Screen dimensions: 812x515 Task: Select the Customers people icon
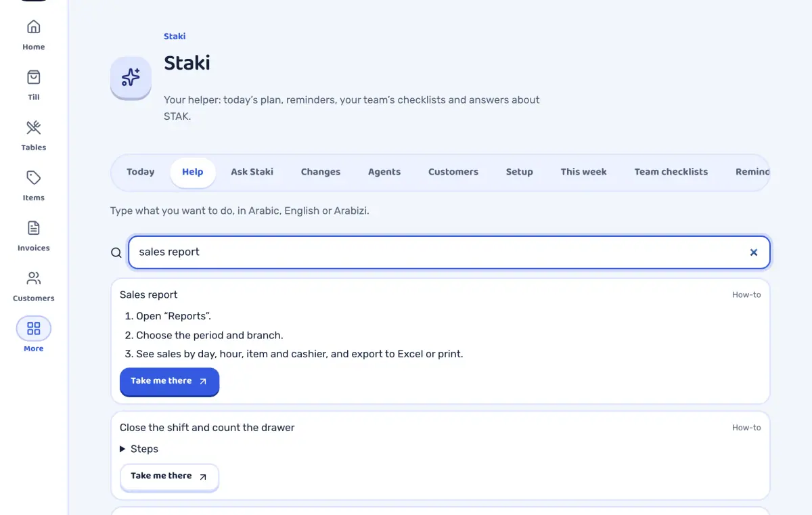pyautogui.click(x=33, y=278)
